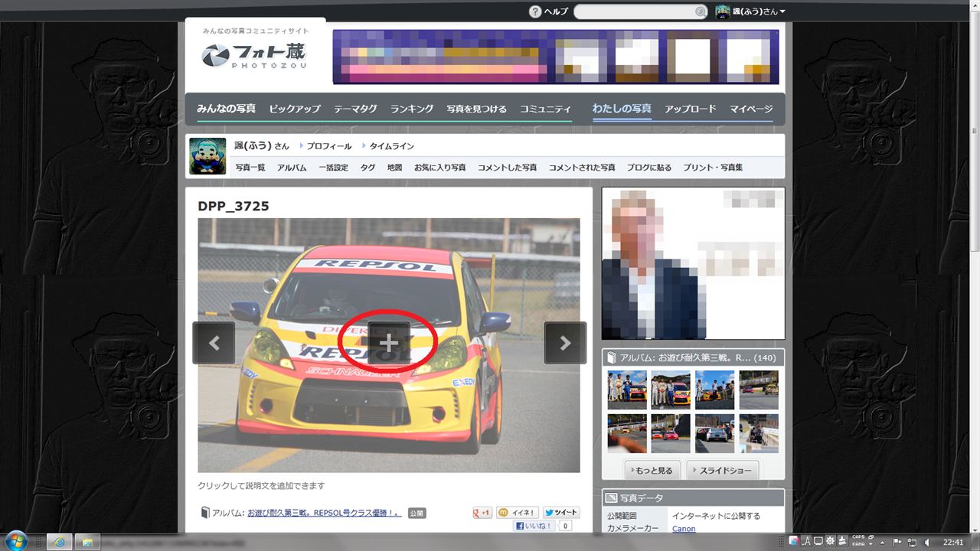Viewport: 980px width, 551px height.
Task: Open the help question-mark icon
Action: click(535, 11)
